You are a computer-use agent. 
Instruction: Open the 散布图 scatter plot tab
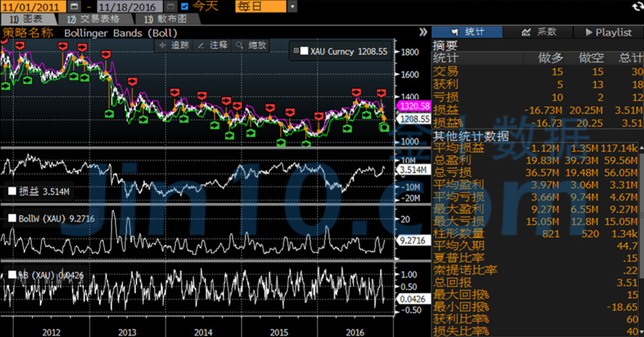(166, 19)
